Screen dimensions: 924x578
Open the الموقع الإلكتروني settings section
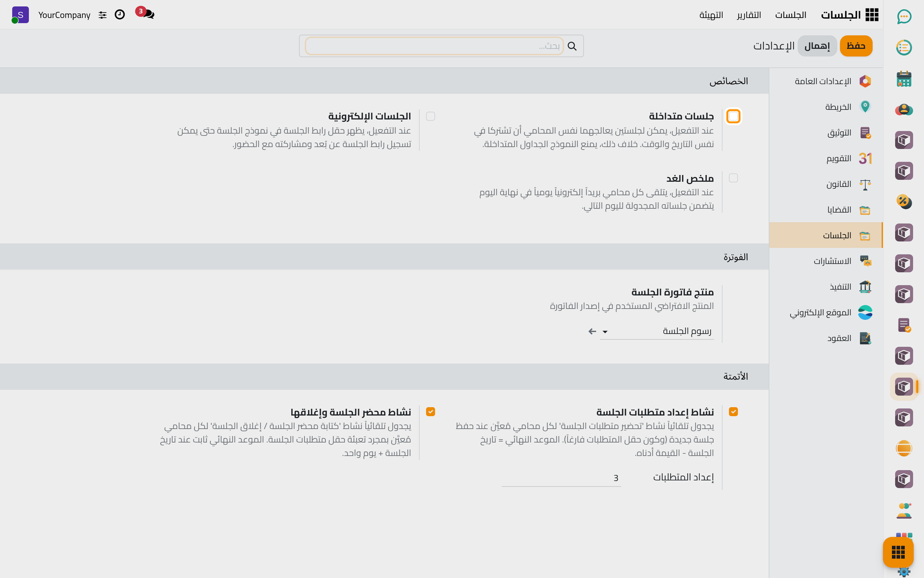826,313
